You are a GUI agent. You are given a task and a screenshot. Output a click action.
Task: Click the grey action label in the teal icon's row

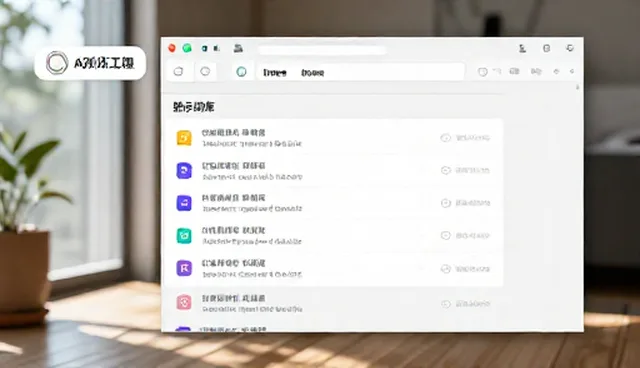(472, 236)
